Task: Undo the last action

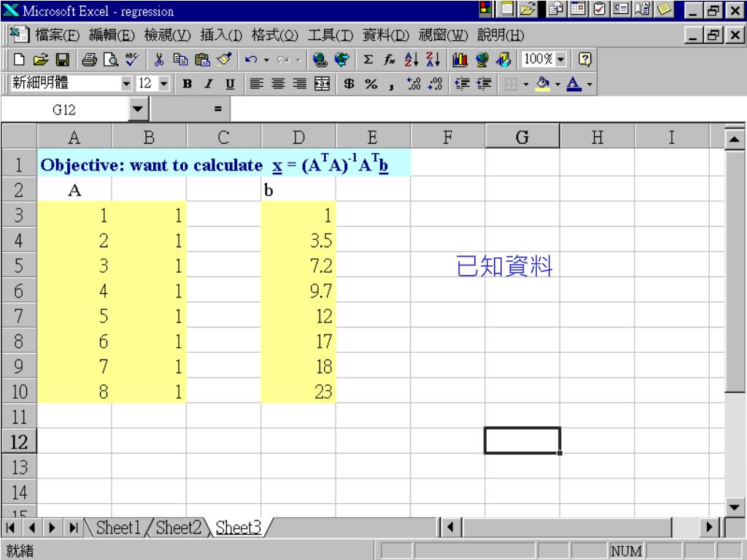Action: click(251, 60)
